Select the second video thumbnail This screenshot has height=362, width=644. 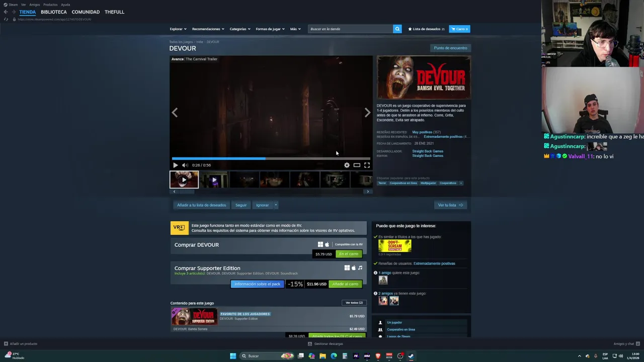point(214,179)
